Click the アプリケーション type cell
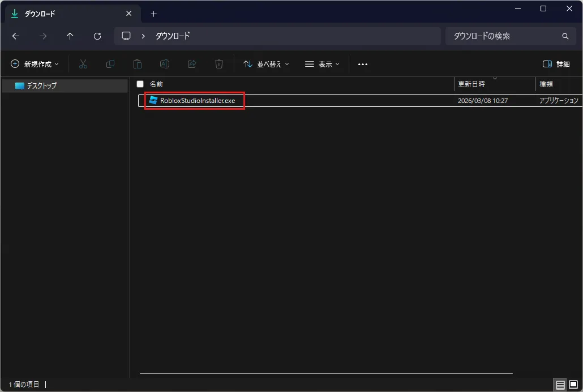 click(559, 101)
